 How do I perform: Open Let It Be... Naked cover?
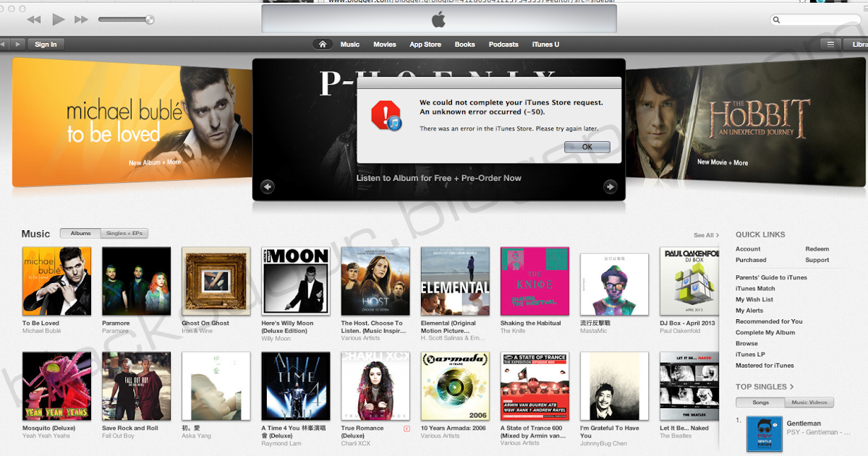pyautogui.click(x=689, y=387)
